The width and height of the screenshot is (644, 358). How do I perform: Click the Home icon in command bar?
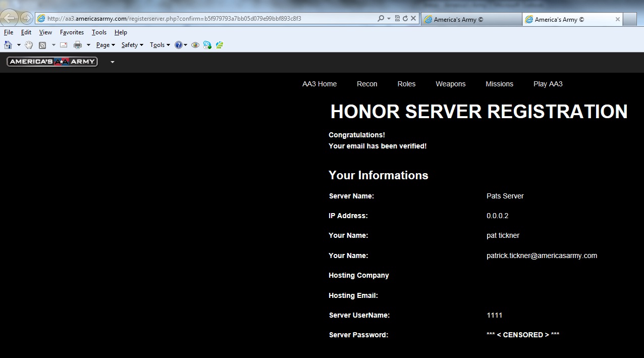[x=8, y=45]
